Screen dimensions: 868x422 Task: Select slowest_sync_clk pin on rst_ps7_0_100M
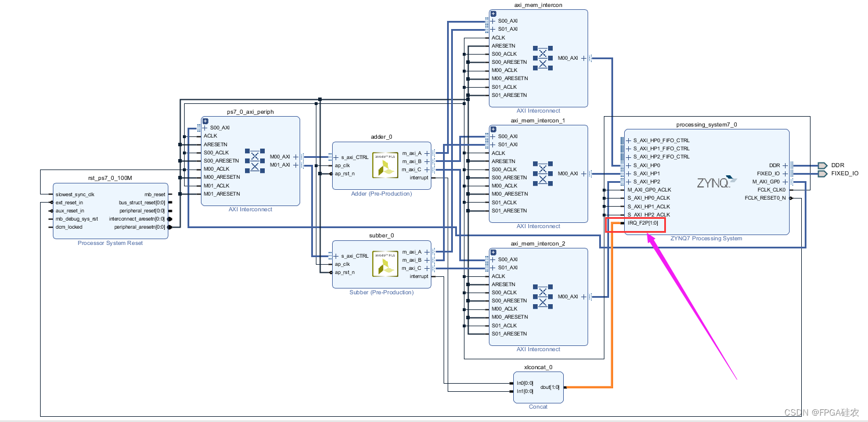[x=75, y=194]
